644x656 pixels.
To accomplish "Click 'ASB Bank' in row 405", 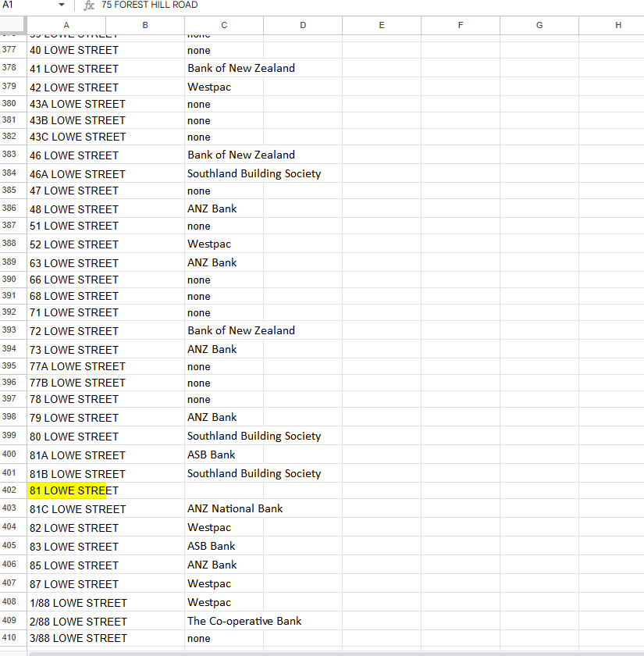I will point(212,547).
